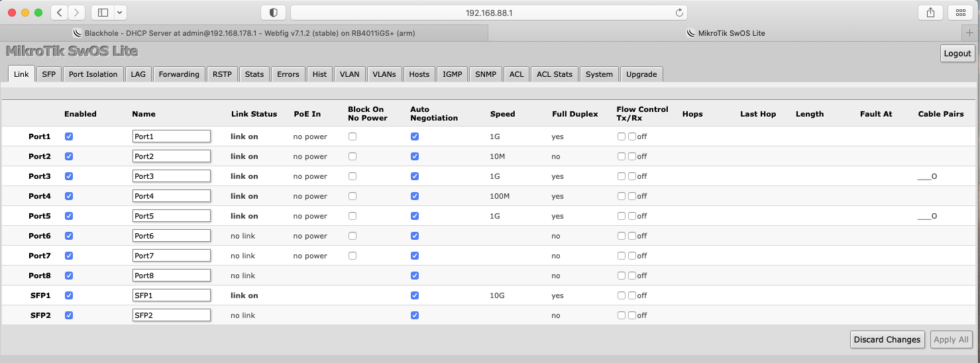The width and height of the screenshot is (980, 363).
Task: Open the Hosts tab
Action: [x=419, y=74]
